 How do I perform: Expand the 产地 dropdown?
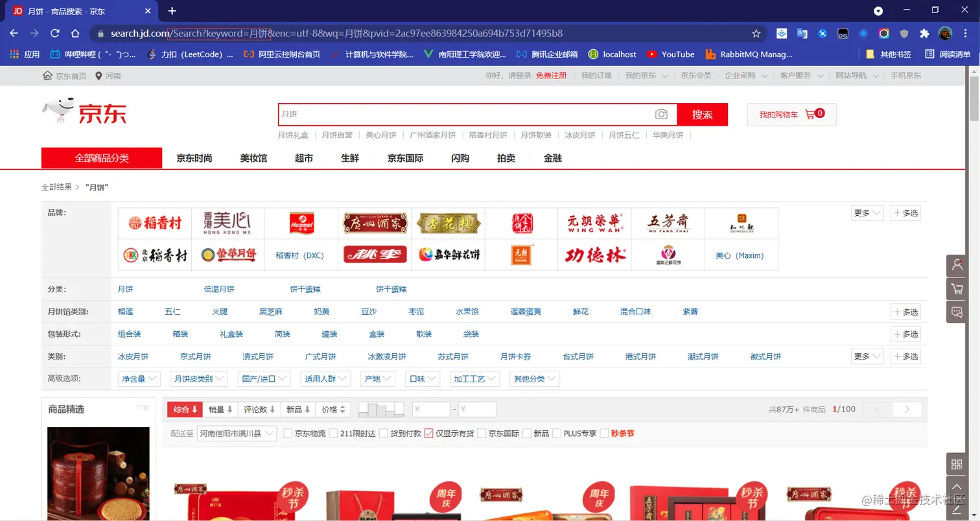[x=378, y=379]
